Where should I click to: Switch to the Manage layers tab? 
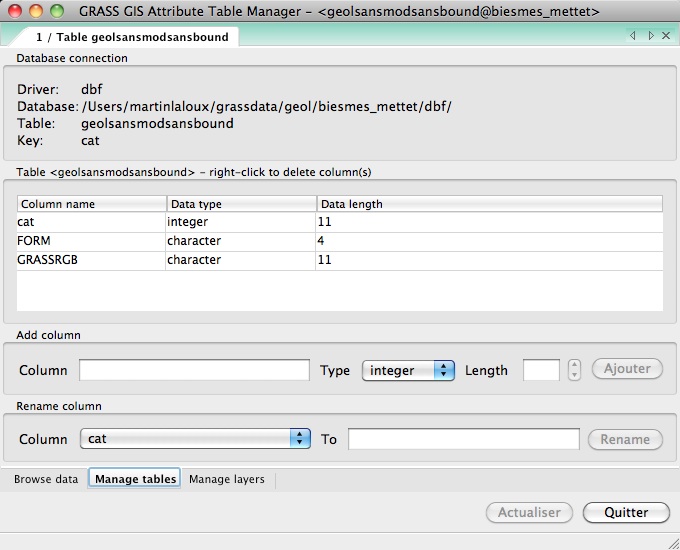[227, 479]
